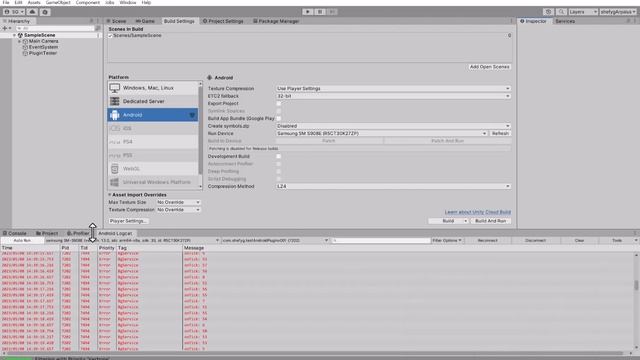This screenshot has width=640, height=360.
Task: Open the Run Device dropdown
Action: (x=381, y=133)
